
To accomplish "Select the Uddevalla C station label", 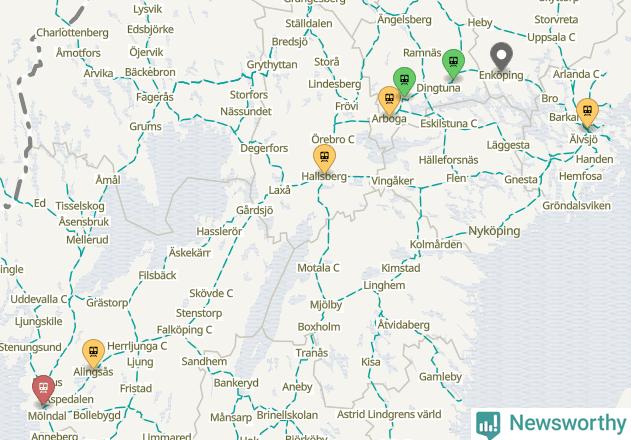I will 39,299.
